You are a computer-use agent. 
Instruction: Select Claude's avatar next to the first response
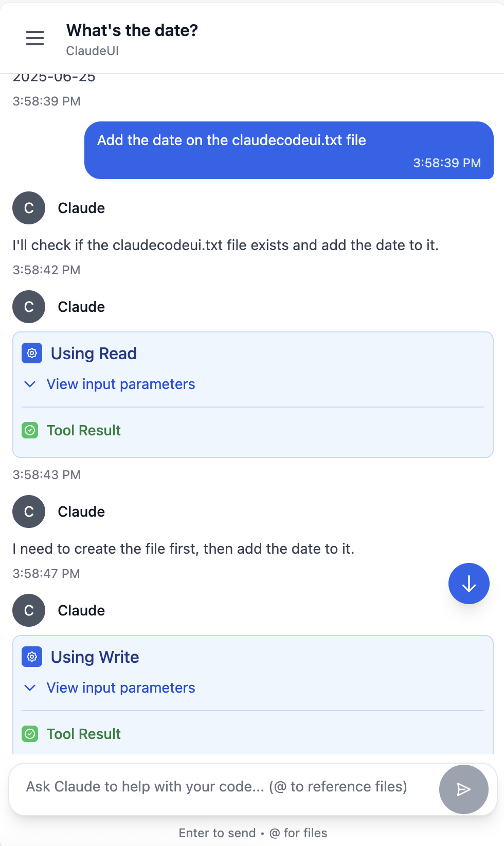[x=29, y=208]
